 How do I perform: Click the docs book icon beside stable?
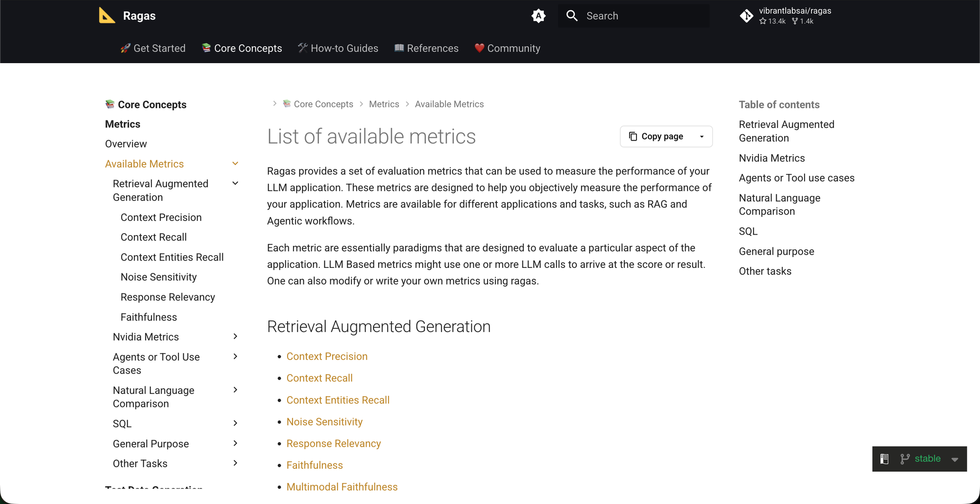coord(884,459)
